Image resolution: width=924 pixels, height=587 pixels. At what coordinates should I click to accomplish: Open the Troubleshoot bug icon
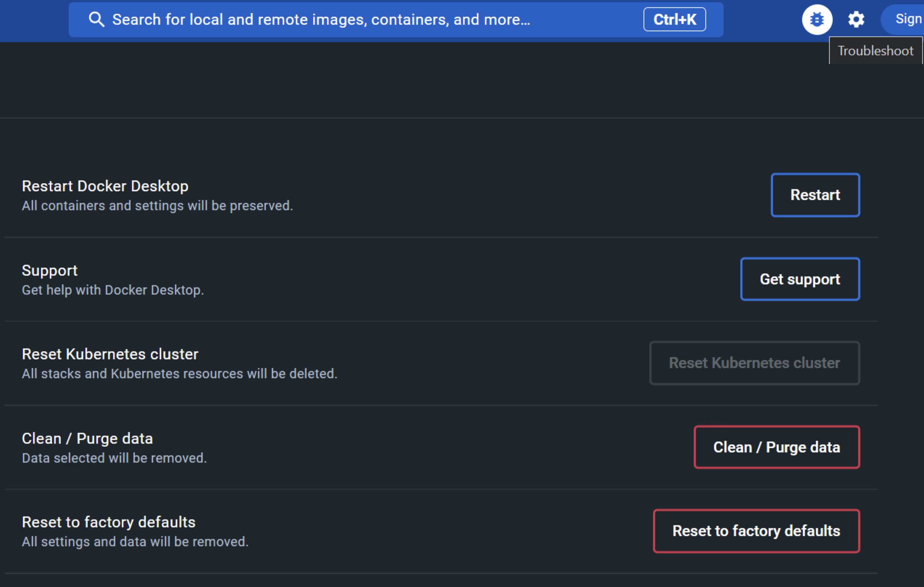(817, 19)
